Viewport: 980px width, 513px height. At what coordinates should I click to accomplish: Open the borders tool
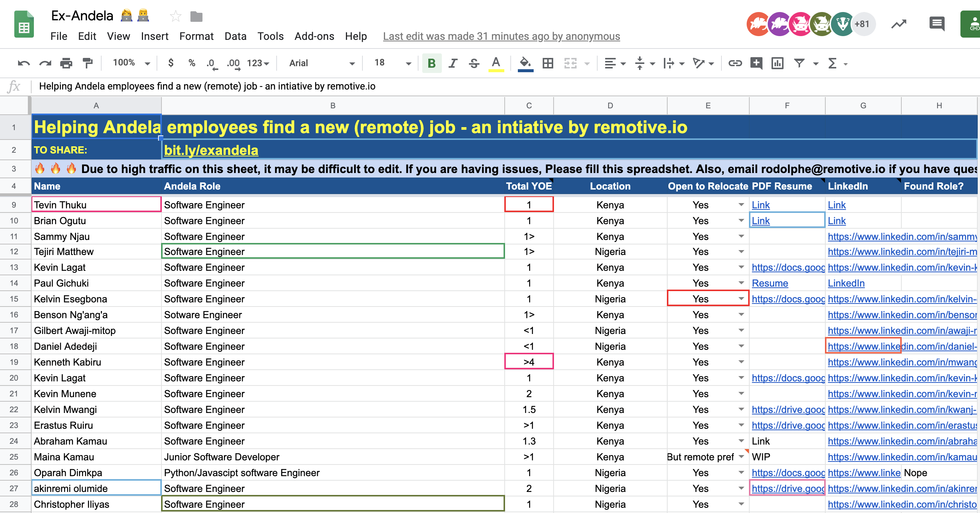(x=548, y=63)
